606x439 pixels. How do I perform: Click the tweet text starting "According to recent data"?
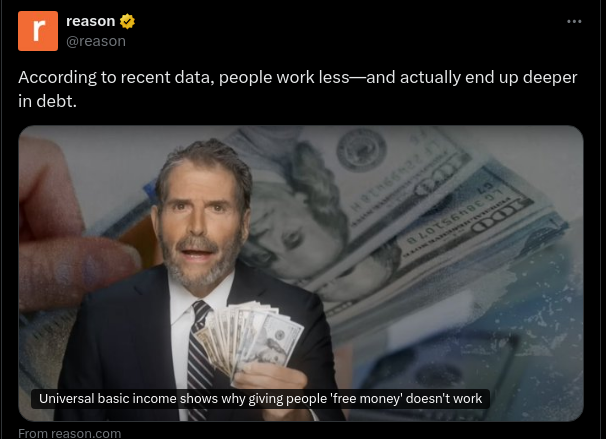(x=298, y=89)
